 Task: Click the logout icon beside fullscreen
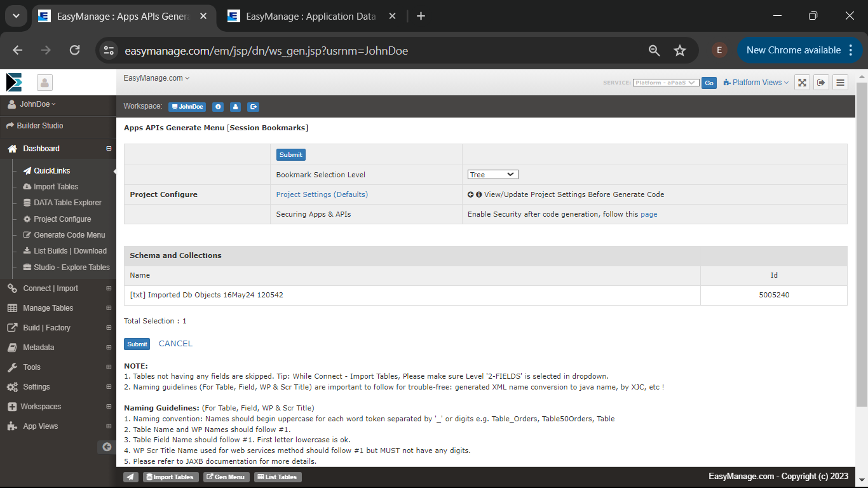click(x=821, y=83)
